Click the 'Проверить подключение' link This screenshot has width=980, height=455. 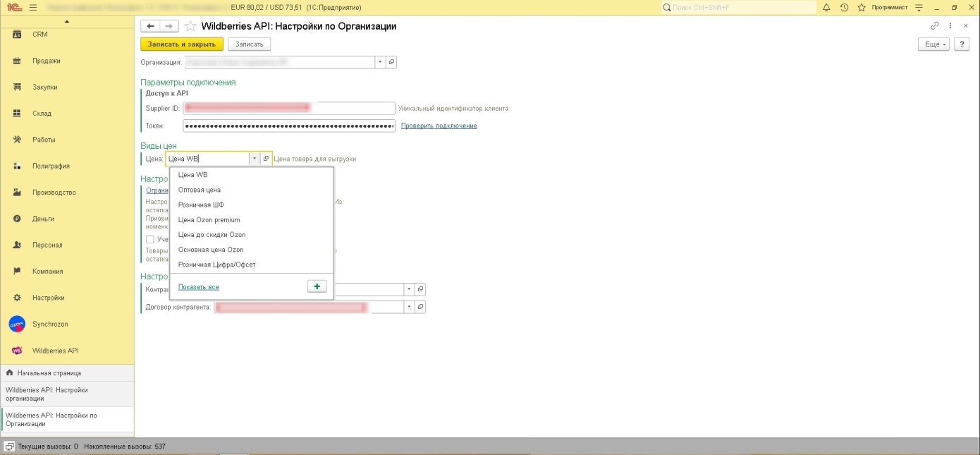click(x=439, y=126)
